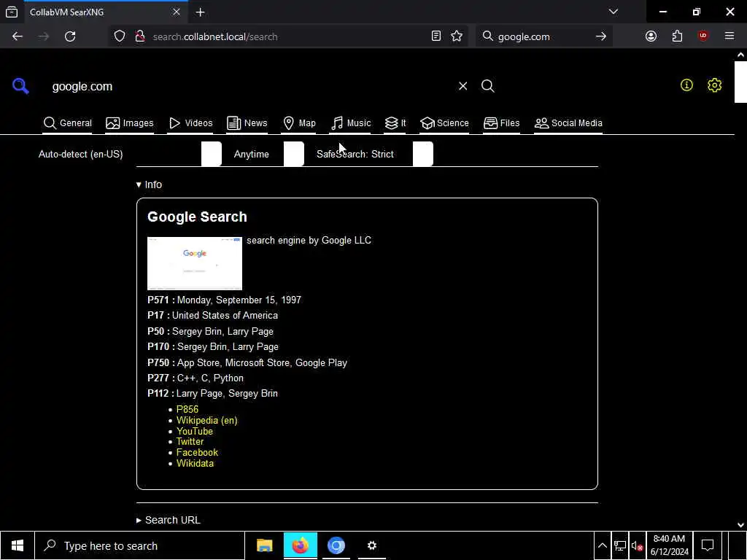The width and height of the screenshot is (747, 560).
Task: Open the network status tray icon
Action: pyautogui.click(x=620, y=545)
